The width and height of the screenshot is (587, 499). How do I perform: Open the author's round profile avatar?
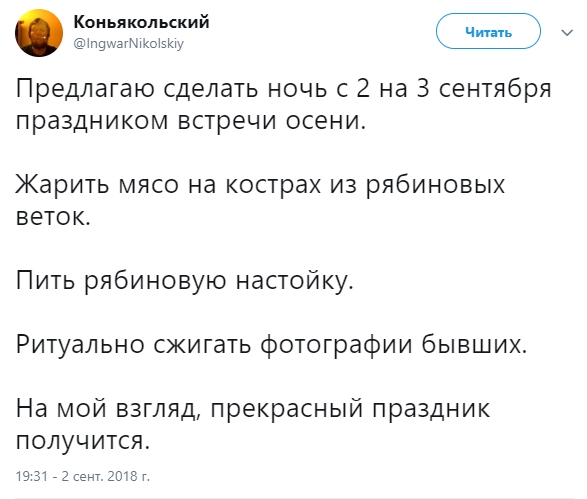tap(39, 33)
